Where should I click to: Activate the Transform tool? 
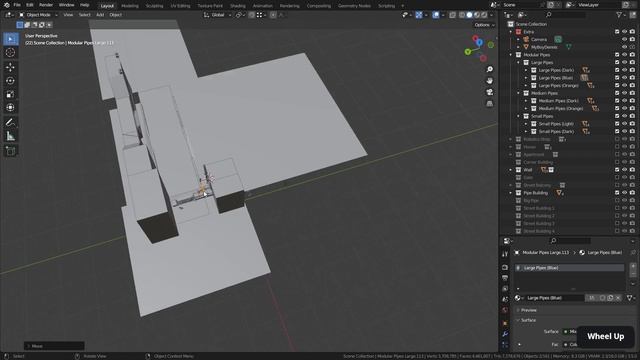(x=11, y=107)
